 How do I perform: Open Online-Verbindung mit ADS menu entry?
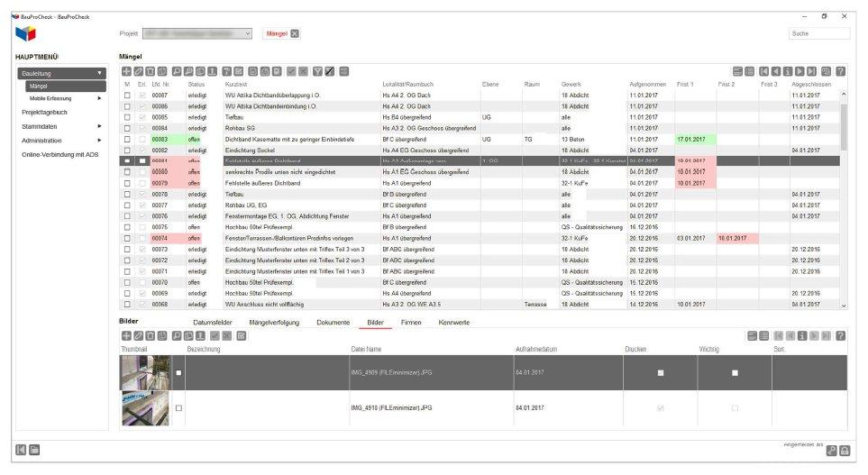coord(59,154)
